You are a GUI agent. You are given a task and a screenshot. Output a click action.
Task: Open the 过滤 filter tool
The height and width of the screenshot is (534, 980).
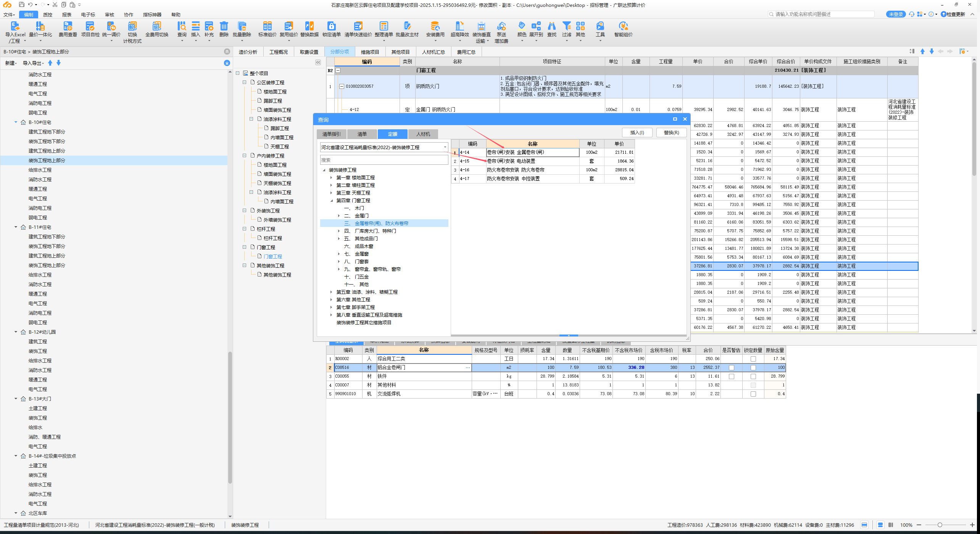(567, 29)
